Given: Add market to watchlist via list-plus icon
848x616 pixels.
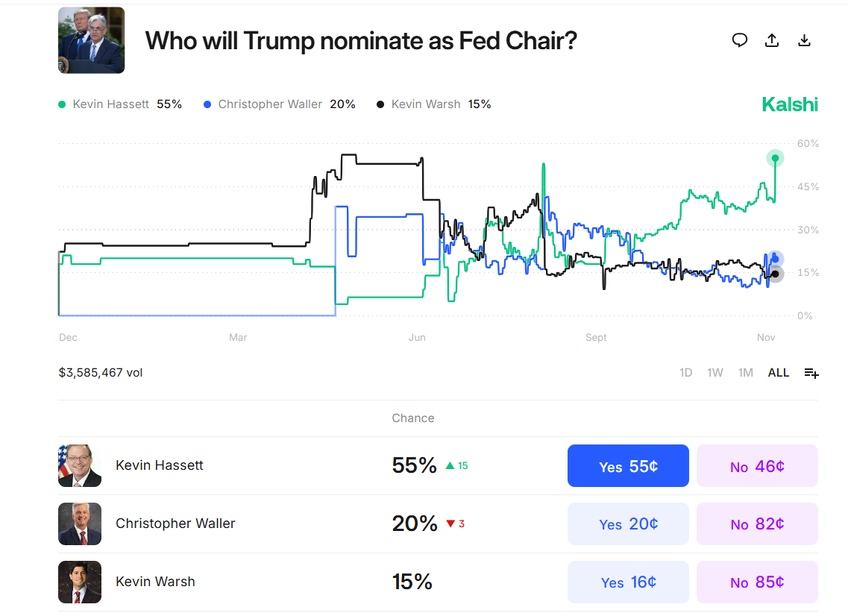Looking at the screenshot, I should pos(811,372).
